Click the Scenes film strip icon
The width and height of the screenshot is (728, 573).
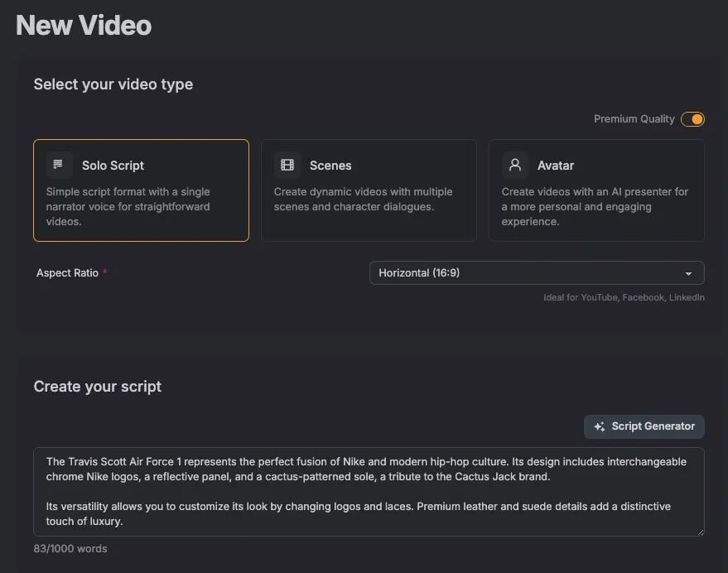(287, 165)
